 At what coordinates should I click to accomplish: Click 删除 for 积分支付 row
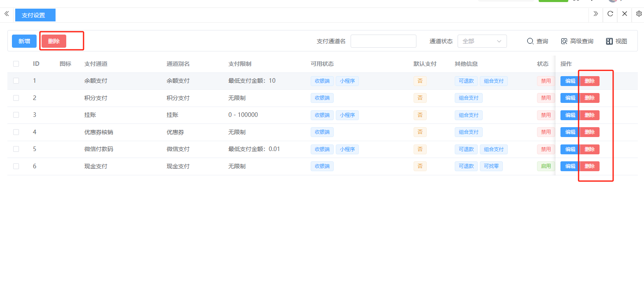[589, 98]
